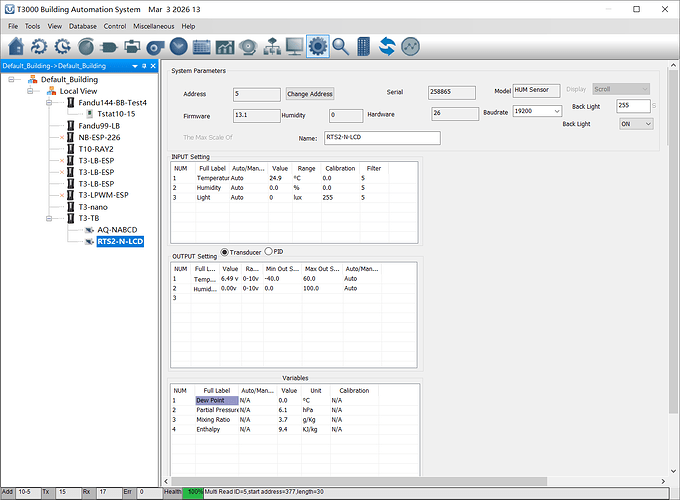
Task: Pin the building tree panel
Action: [x=144, y=66]
